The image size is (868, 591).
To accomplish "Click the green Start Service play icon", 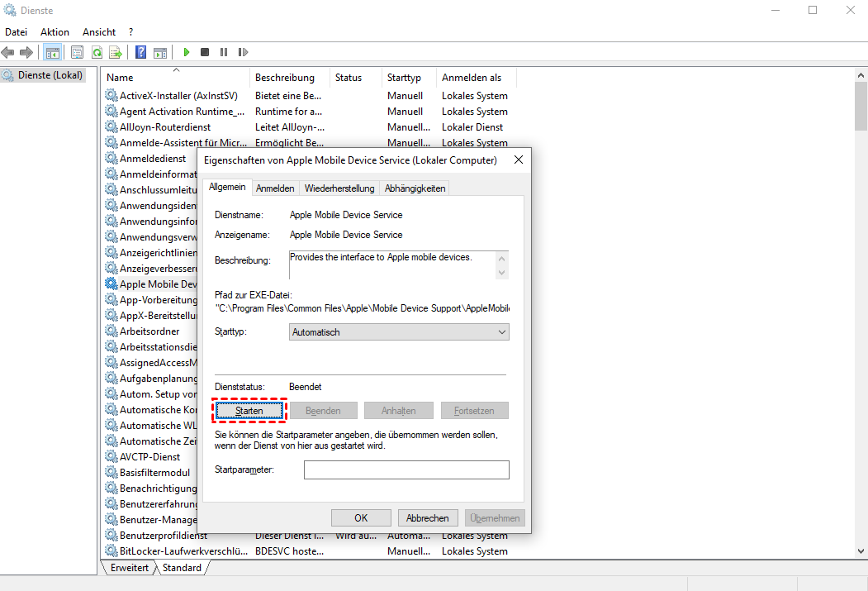I will pyautogui.click(x=187, y=52).
